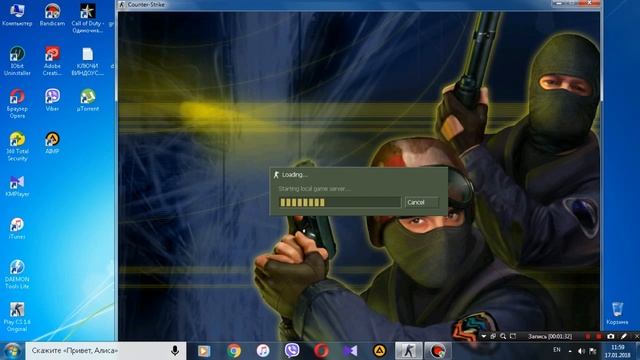Open the DAEMON Tools Lite shortcut
This screenshot has height=360, width=640.
click(x=17, y=274)
